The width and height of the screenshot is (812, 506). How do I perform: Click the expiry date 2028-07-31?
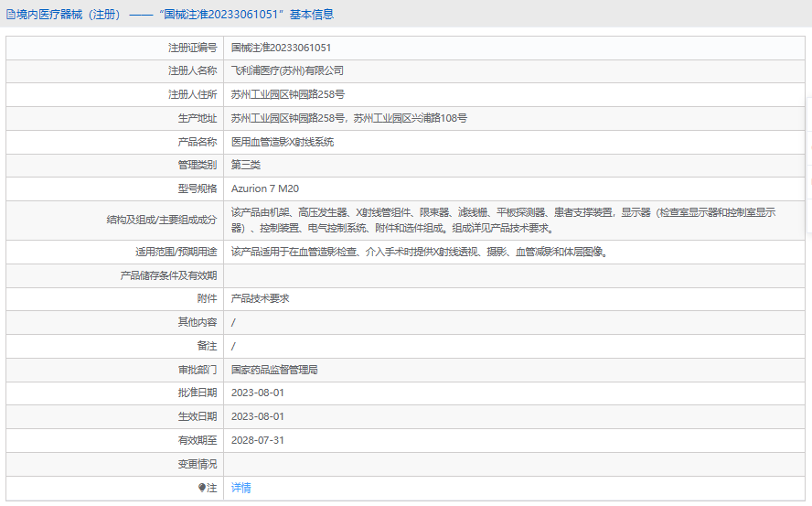tap(258, 440)
